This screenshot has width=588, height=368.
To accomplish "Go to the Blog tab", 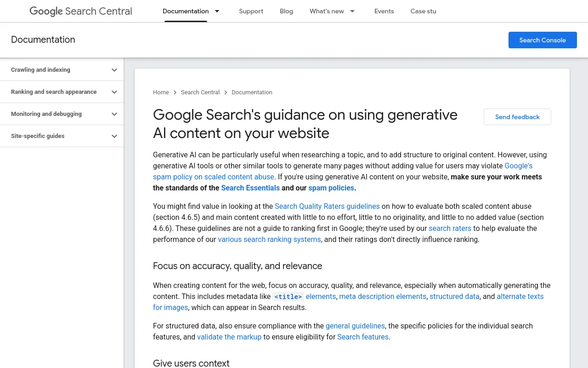I will pyautogui.click(x=286, y=11).
